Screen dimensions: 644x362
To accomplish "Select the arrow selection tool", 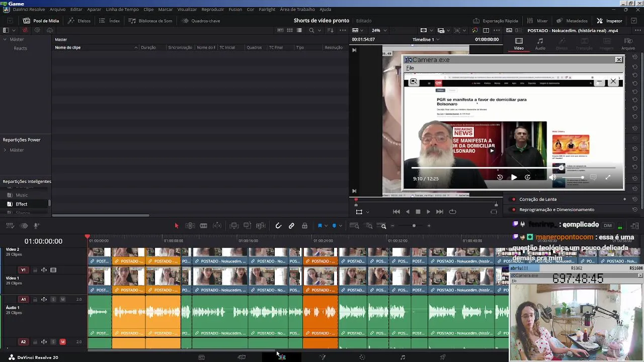I will [x=177, y=226].
